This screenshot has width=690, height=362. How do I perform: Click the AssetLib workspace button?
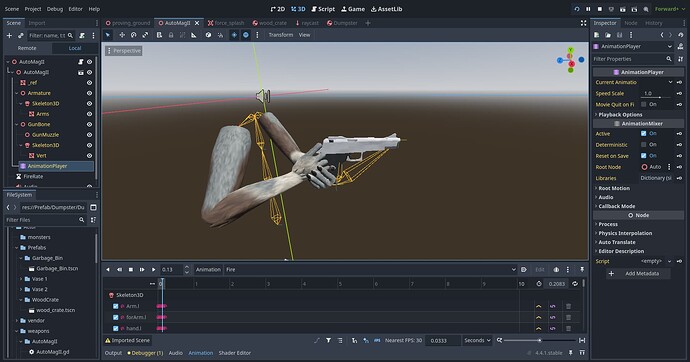(386, 9)
